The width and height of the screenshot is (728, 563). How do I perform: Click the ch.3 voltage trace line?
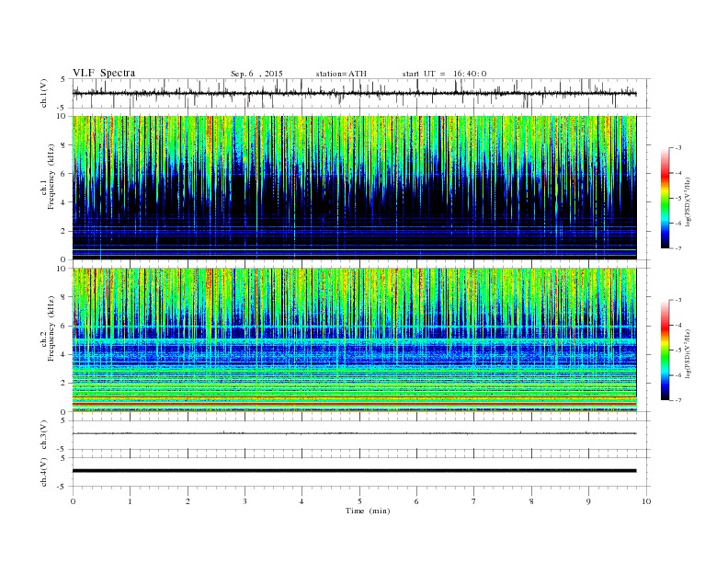(354, 433)
